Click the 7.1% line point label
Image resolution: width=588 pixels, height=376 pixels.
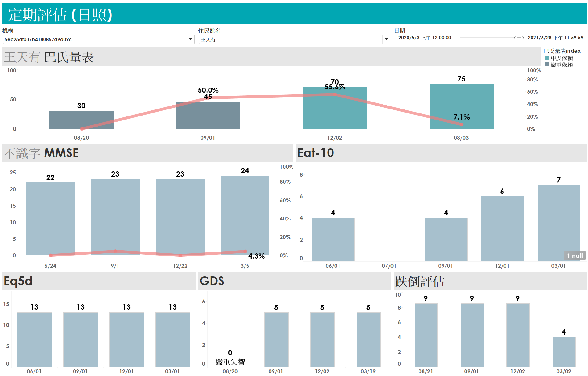461,117
